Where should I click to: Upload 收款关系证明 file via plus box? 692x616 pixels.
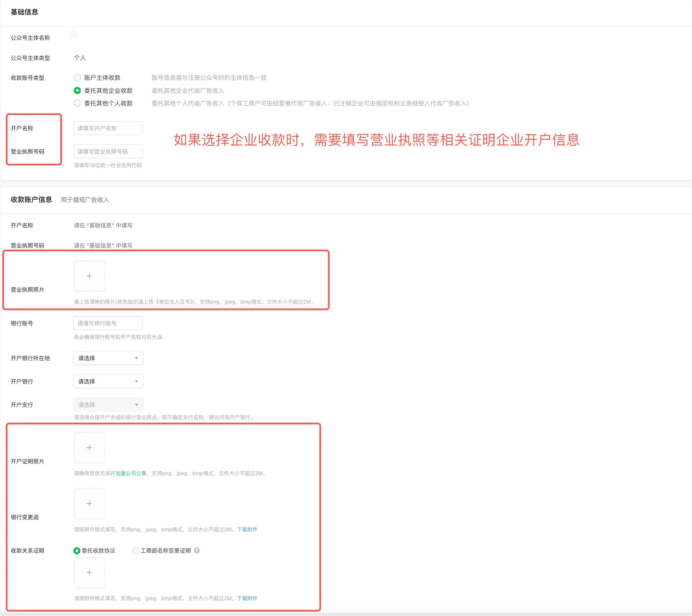(89, 573)
